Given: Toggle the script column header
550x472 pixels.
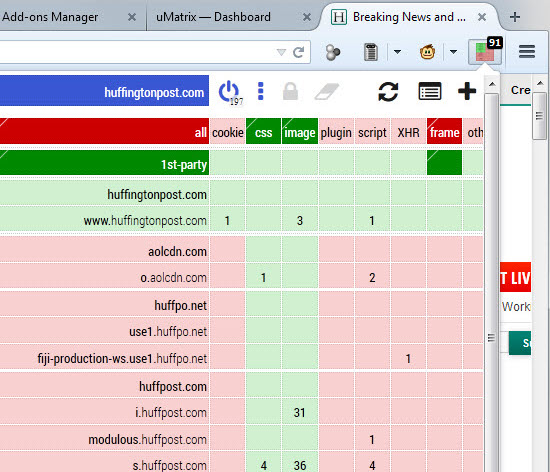Looking at the screenshot, I should (x=372, y=131).
